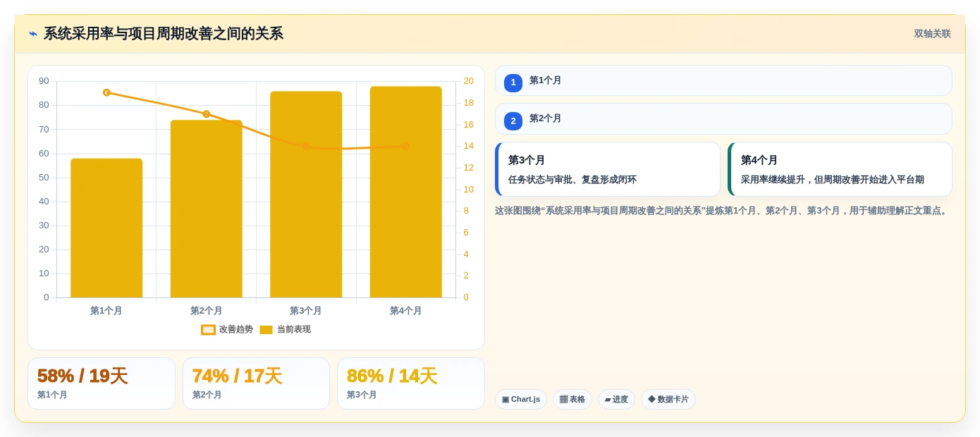Click the title 系统采用率与项目周期改善之间的关系
Viewport: 980px width, 437px height.
point(164,34)
